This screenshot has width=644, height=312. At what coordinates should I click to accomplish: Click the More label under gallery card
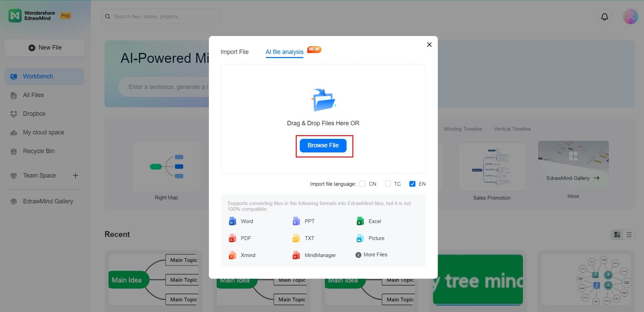pos(573,196)
